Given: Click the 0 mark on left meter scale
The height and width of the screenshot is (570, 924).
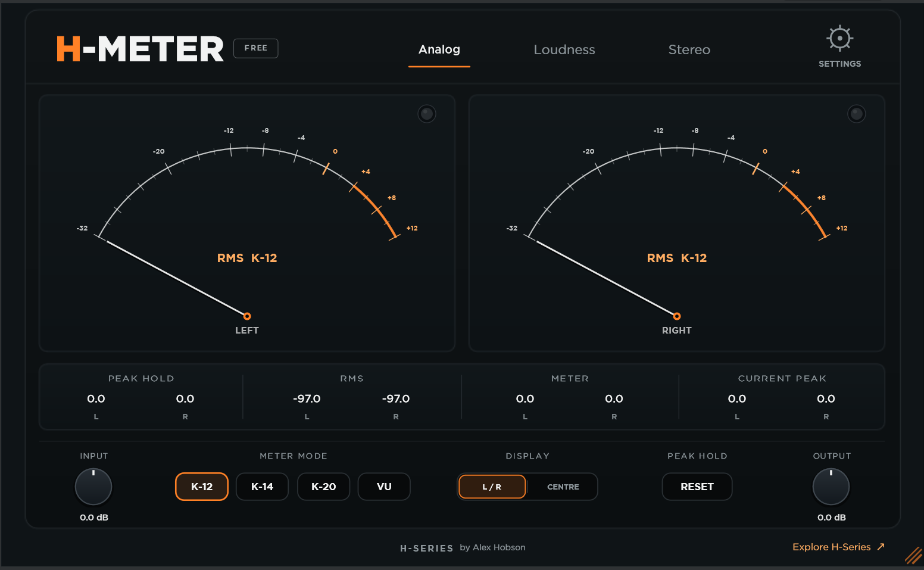Looking at the screenshot, I should coord(335,151).
